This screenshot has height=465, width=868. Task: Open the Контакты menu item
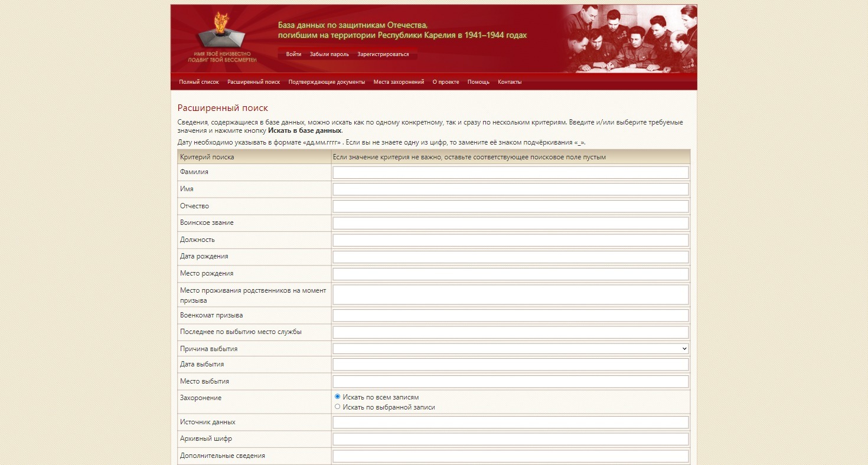click(x=510, y=82)
